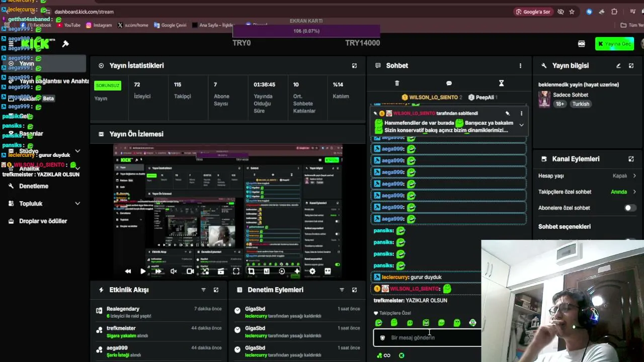Pop out the Etkinlik Akışı panel

click(x=216, y=290)
